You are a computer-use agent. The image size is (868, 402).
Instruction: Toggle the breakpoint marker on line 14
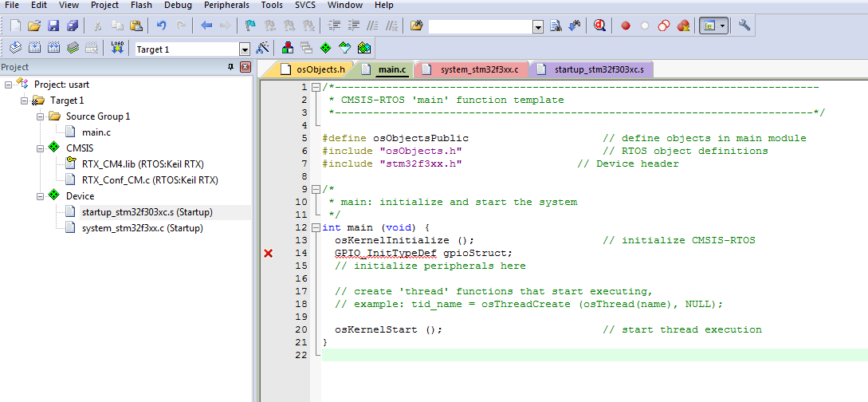(268, 254)
